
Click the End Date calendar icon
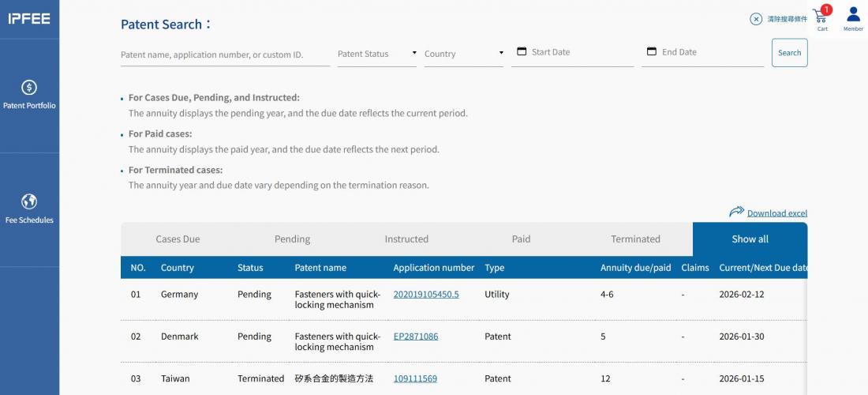pos(652,51)
